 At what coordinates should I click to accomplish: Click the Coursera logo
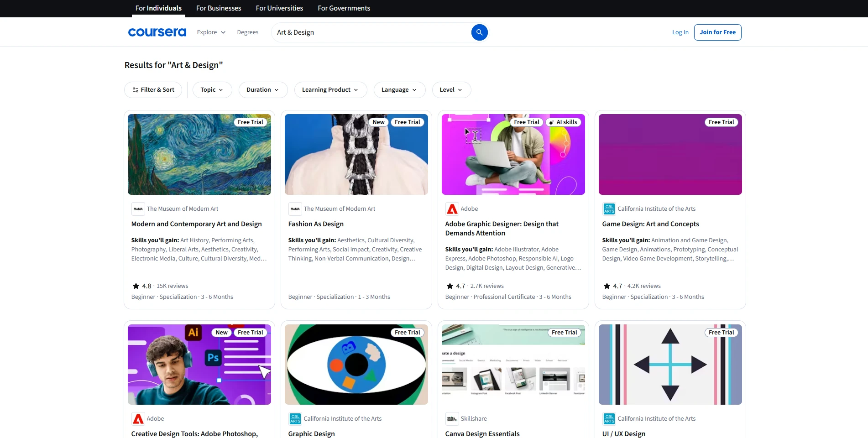(157, 32)
